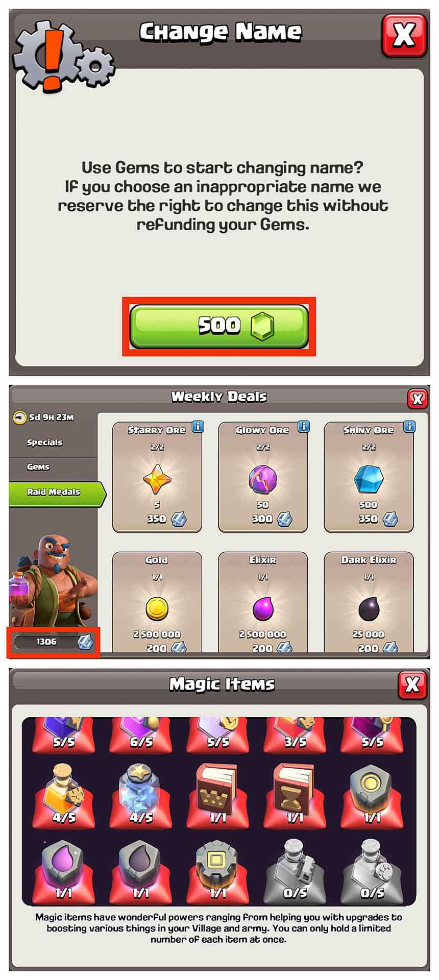Select the Gold deal for 200 medals
Viewport: 439px width, 980px height.
tap(157, 602)
